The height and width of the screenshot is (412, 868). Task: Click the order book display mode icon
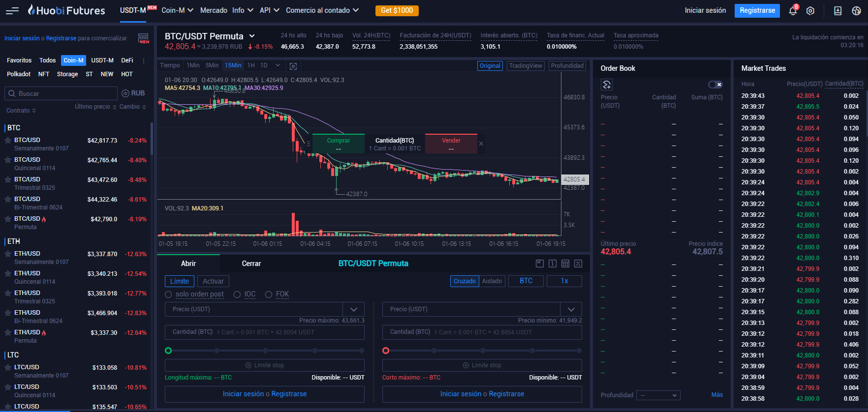(607, 85)
